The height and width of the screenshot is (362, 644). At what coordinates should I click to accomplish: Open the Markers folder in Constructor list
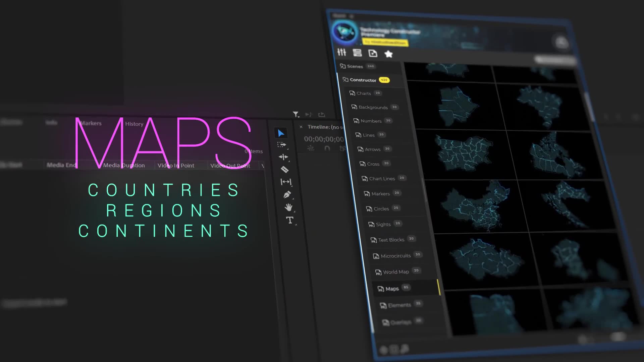382,194
